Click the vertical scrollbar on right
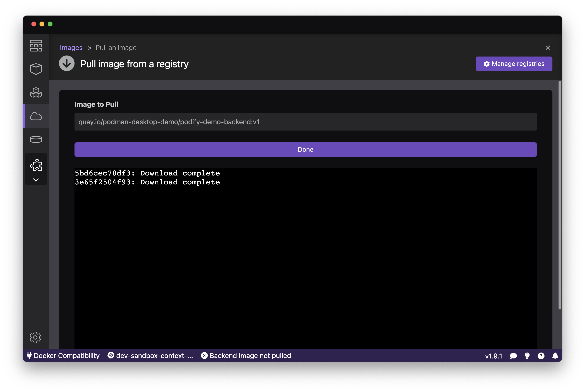 pyautogui.click(x=560, y=195)
